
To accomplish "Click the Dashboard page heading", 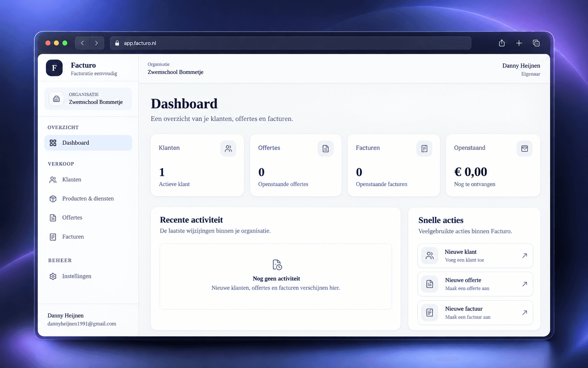I will [184, 104].
